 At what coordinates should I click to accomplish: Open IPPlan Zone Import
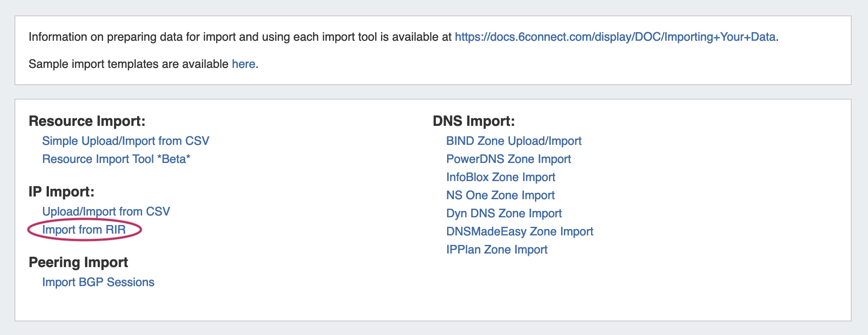(496, 249)
